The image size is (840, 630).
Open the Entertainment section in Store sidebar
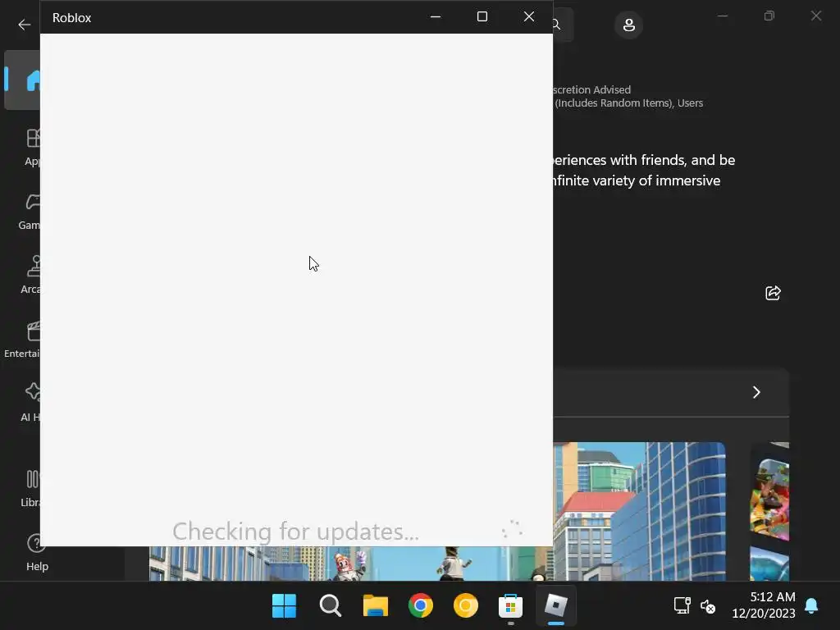point(22,339)
